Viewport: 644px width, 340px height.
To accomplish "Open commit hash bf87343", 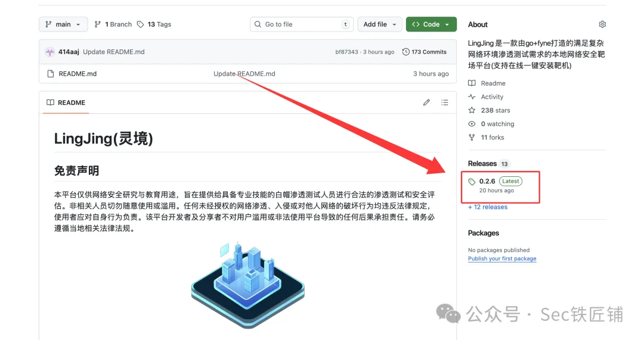I will (346, 52).
